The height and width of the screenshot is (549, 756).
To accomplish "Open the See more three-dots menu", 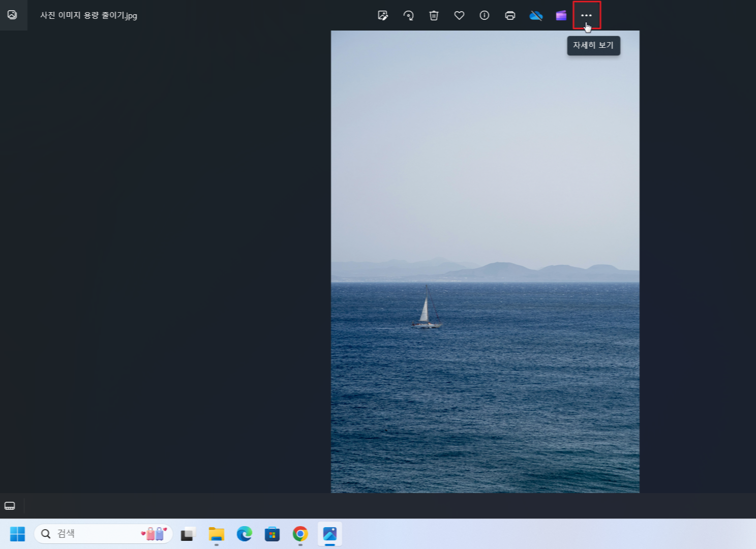I will tap(587, 15).
